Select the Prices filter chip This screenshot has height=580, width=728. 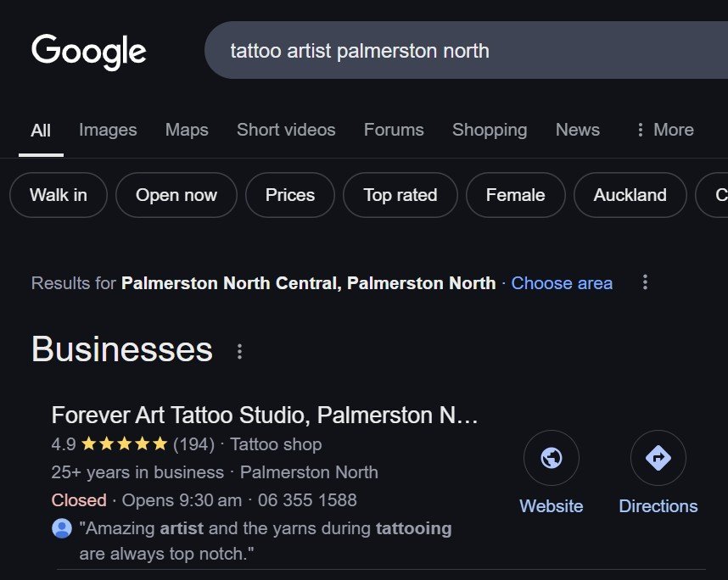click(290, 195)
